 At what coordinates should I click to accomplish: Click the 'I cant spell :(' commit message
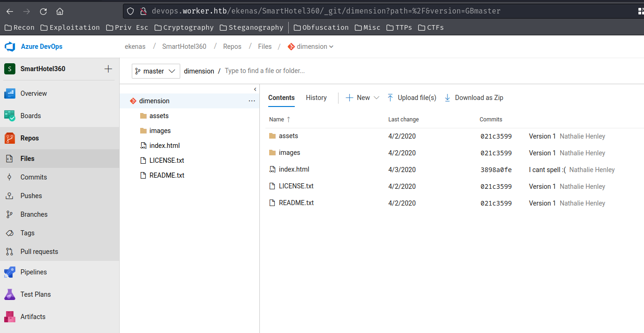click(547, 170)
